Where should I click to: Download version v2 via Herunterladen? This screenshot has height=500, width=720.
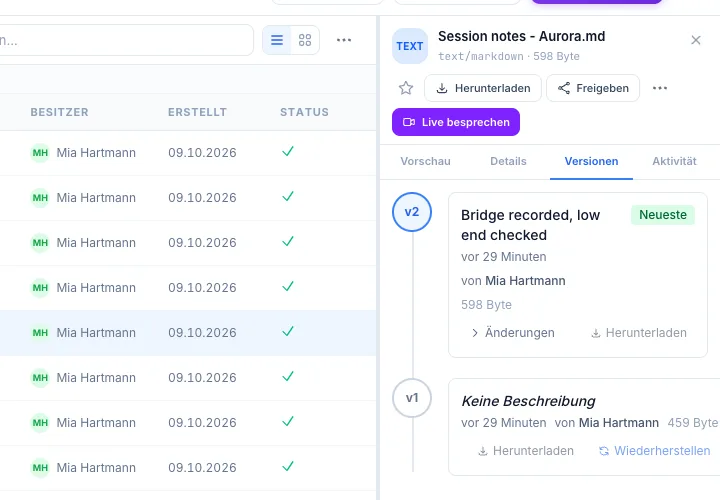pos(639,332)
